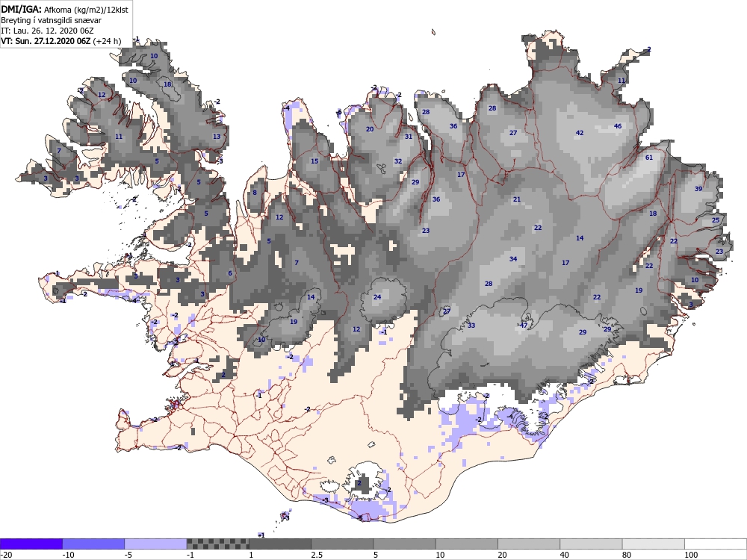Screen dimensions: 747x560
Task: Click the map value '-5' on the south coast
Action: pos(360,518)
